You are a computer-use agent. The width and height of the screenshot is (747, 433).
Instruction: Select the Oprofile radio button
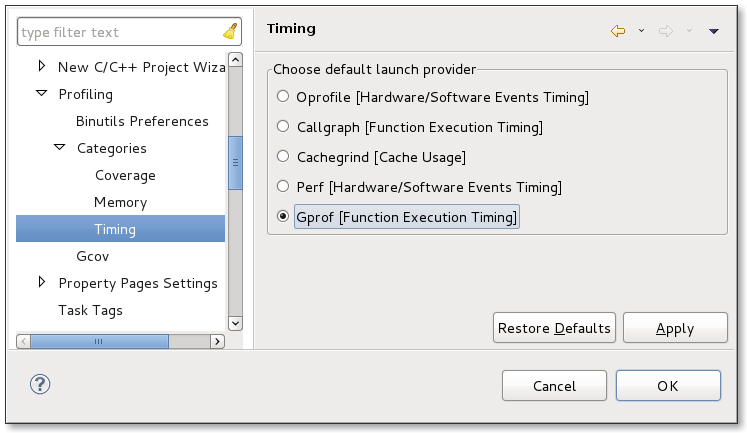click(x=283, y=96)
